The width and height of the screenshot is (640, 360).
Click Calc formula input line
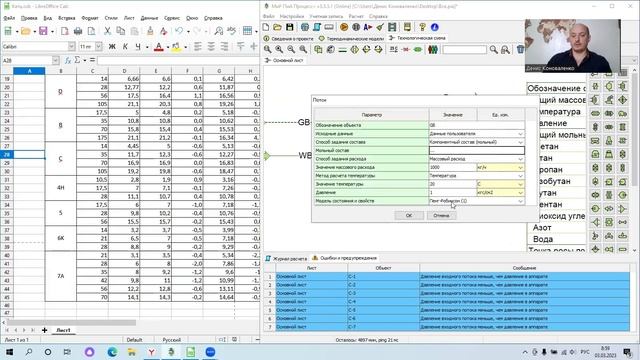[x=178, y=60]
